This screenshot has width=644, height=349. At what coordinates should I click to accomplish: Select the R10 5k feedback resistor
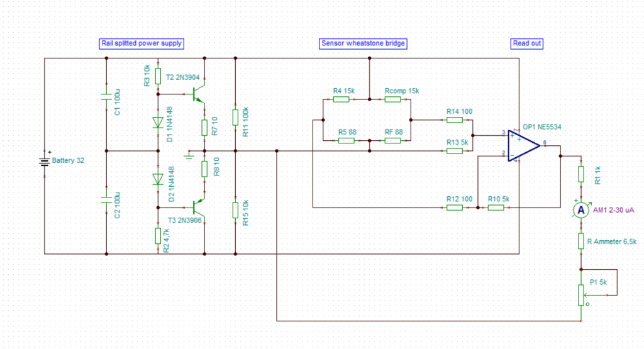tap(496, 207)
